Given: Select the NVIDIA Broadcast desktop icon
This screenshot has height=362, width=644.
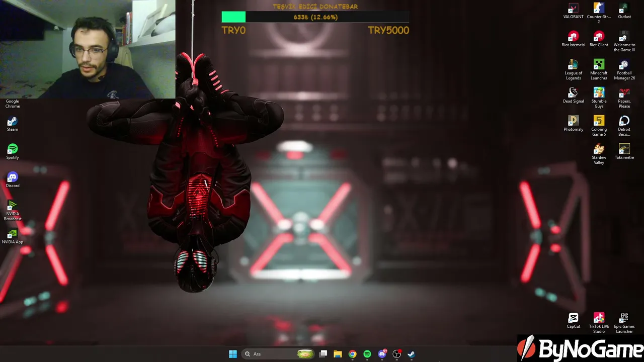Looking at the screenshot, I should (x=13, y=211).
